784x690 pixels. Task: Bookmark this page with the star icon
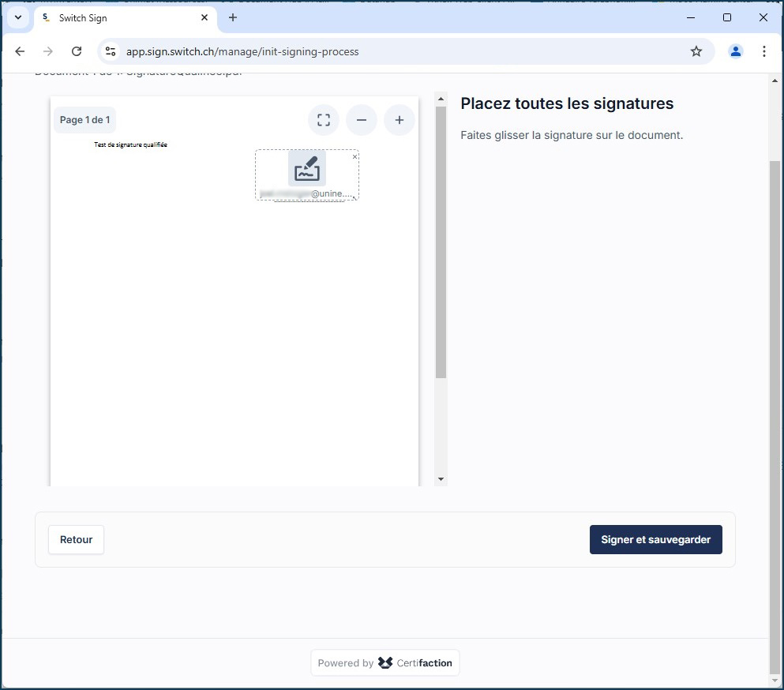[696, 51]
